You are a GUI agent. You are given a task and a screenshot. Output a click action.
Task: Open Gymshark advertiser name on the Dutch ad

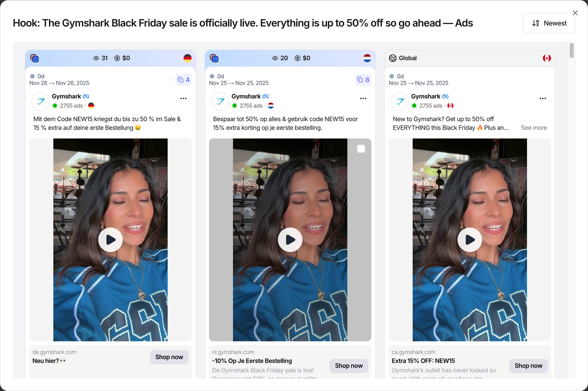point(246,96)
